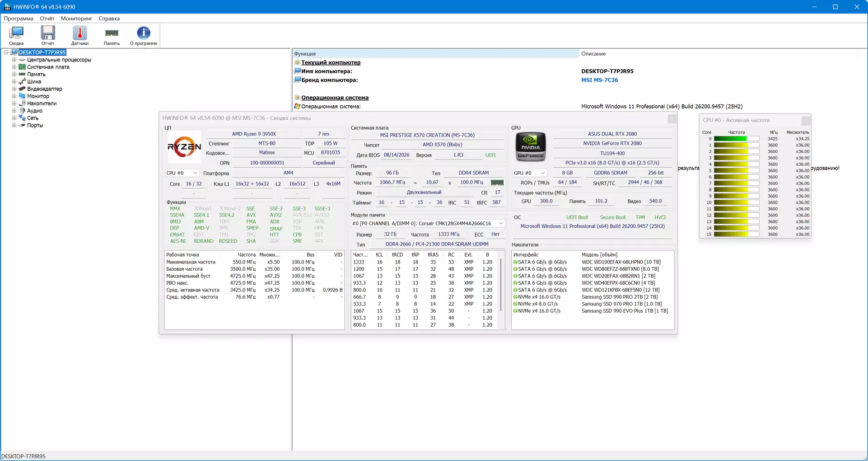Select the Системная плата tree icon
The width and height of the screenshot is (868, 461).
[22, 67]
